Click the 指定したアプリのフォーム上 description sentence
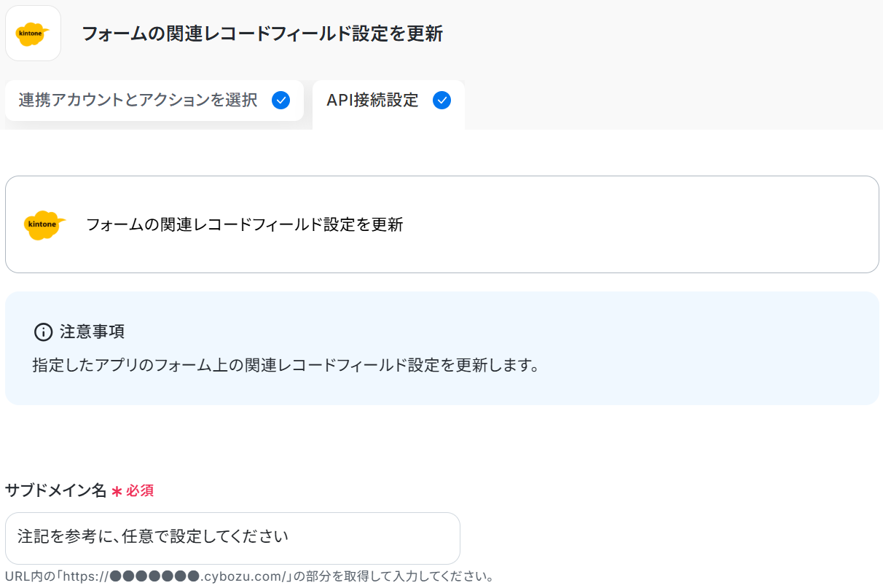Image resolution: width=883 pixels, height=588 pixels. click(x=286, y=365)
